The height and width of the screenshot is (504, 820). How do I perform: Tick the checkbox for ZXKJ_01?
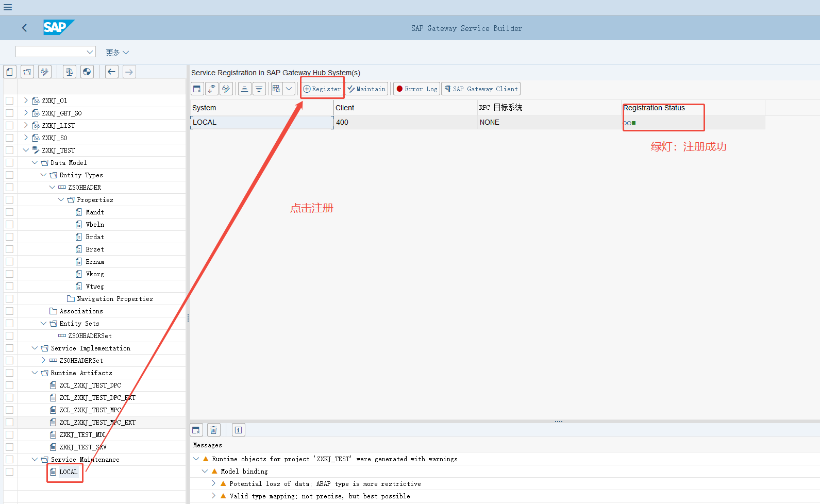click(9, 100)
